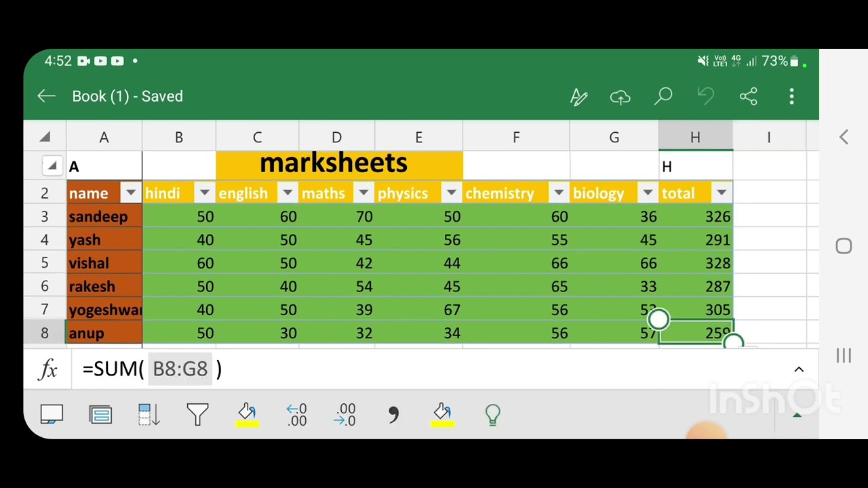Screen dimensions: 868x488
Task: Open the total column filter dropdown
Action: point(722,193)
